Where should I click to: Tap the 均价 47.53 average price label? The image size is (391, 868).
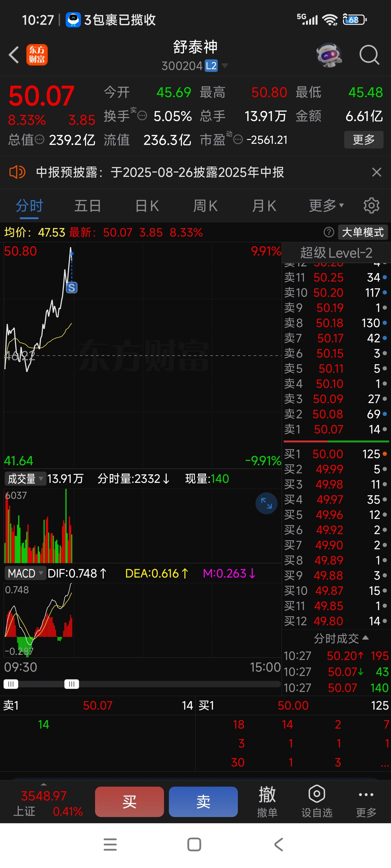(x=34, y=232)
